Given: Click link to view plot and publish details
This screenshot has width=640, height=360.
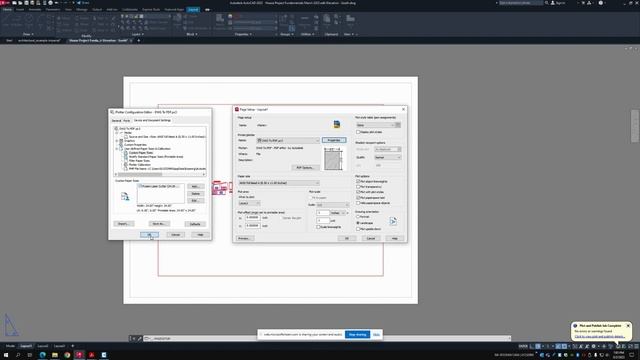Looking at the screenshot, I should [x=600, y=337].
